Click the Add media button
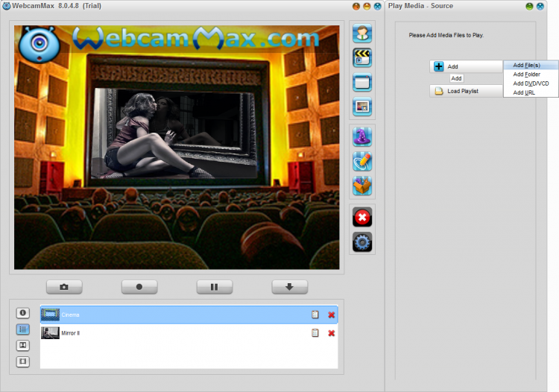The image size is (559, 392). click(467, 66)
